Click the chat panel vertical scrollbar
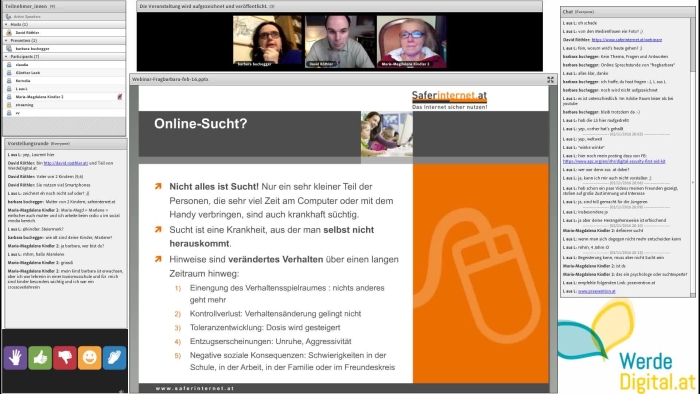 692,156
